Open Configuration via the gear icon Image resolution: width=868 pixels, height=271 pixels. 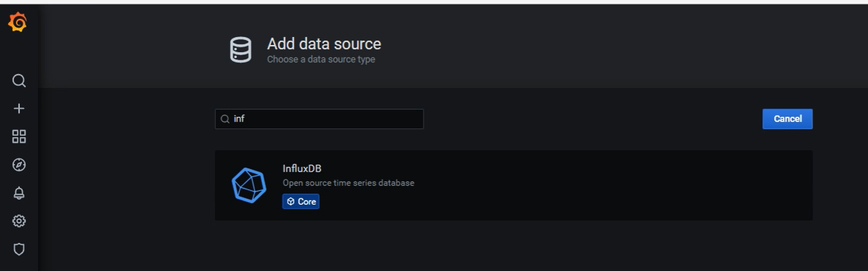[x=19, y=221]
